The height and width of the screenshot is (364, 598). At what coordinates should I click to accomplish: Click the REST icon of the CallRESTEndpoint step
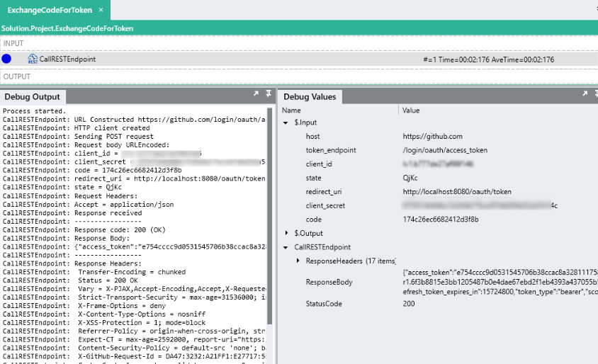32,59
